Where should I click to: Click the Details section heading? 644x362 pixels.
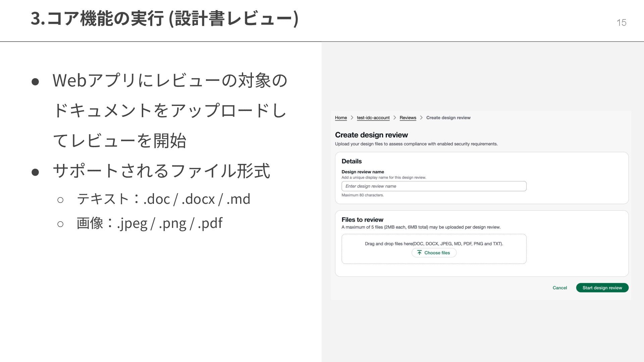tap(352, 161)
